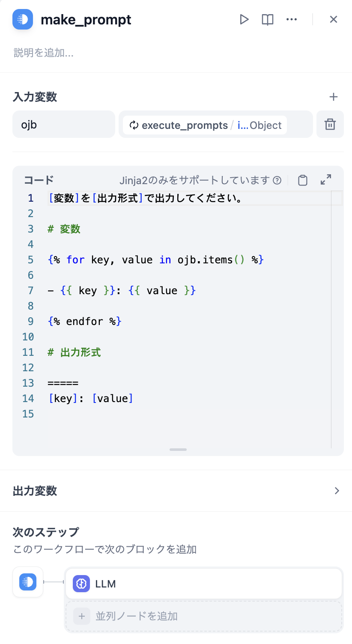The height and width of the screenshot is (644, 352).
Task: Click the 説明を追加 description field
Action: click(x=44, y=53)
